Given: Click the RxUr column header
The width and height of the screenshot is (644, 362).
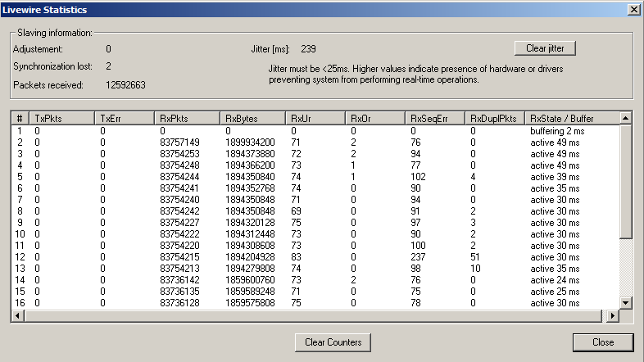Looking at the screenshot, I should point(315,119).
